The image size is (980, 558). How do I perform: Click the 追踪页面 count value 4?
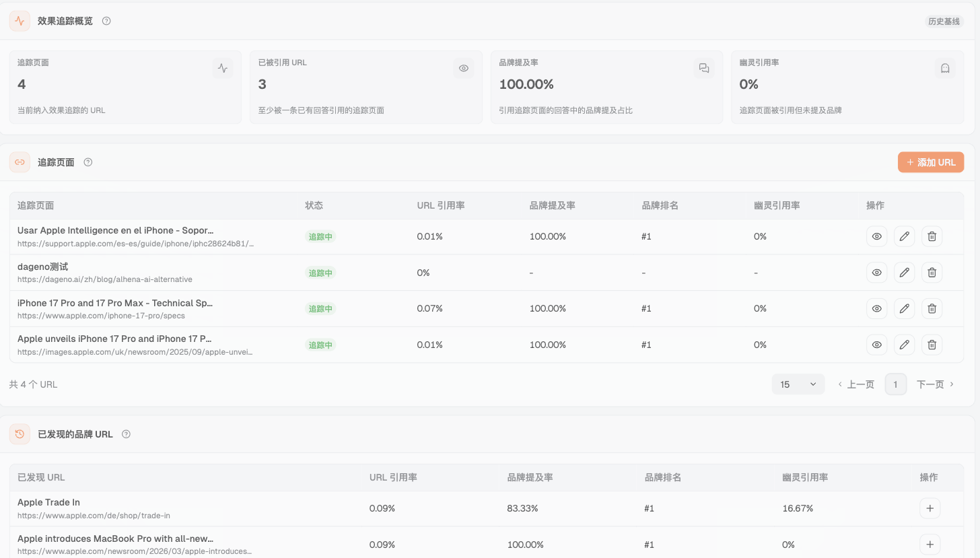(x=22, y=84)
